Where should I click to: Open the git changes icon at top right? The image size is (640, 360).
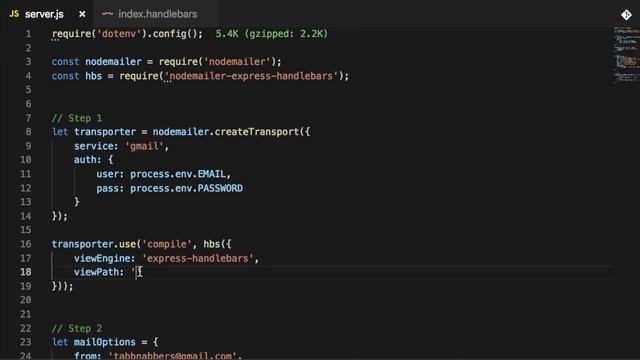[x=626, y=15]
